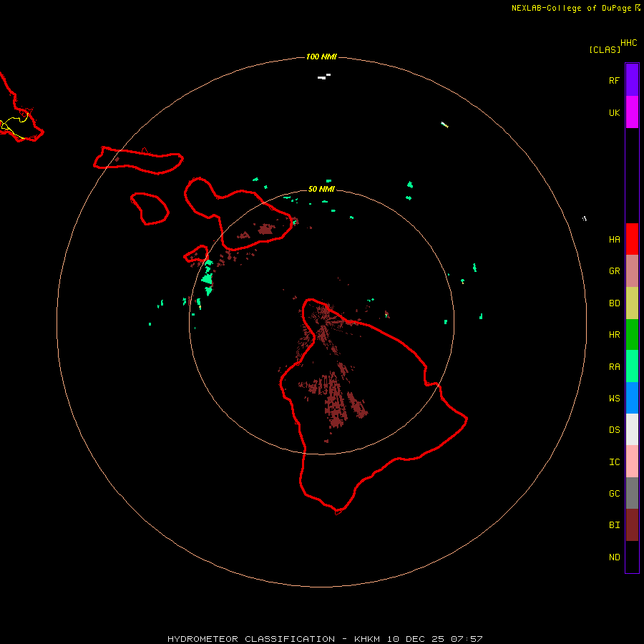The height and width of the screenshot is (644, 644).
Task: Click the GR legend label
Action: [x=614, y=271]
